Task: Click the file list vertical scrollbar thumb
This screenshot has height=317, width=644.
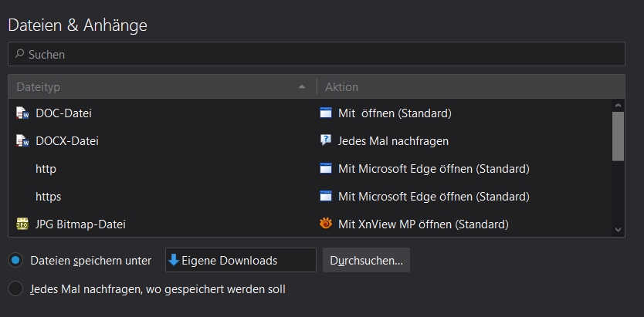Action: (618, 136)
